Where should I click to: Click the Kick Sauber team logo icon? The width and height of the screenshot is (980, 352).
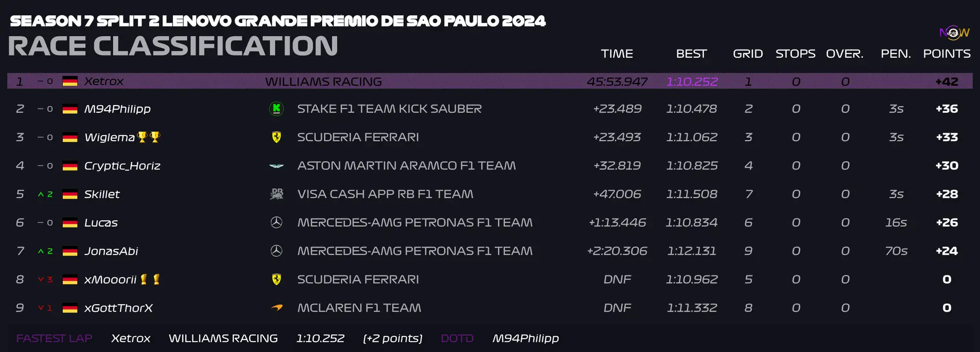pyautogui.click(x=277, y=109)
